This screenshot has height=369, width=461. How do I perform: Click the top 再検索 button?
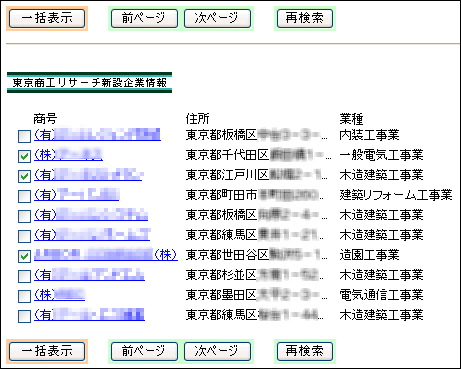[x=305, y=18]
